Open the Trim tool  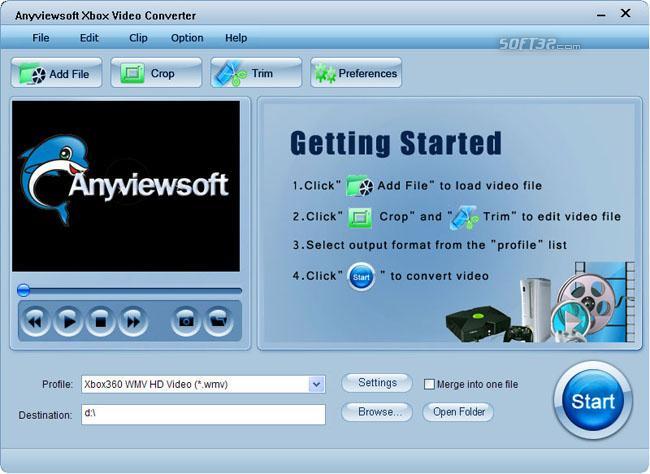(x=256, y=73)
